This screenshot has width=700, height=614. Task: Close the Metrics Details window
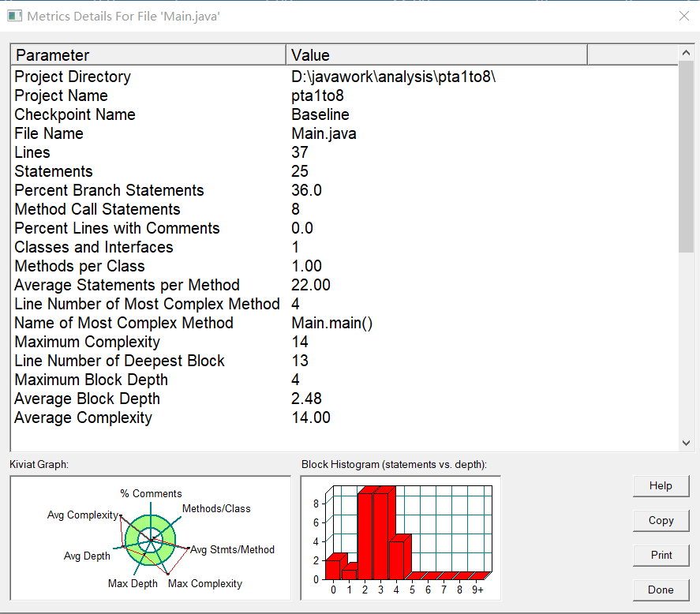point(684,16)
